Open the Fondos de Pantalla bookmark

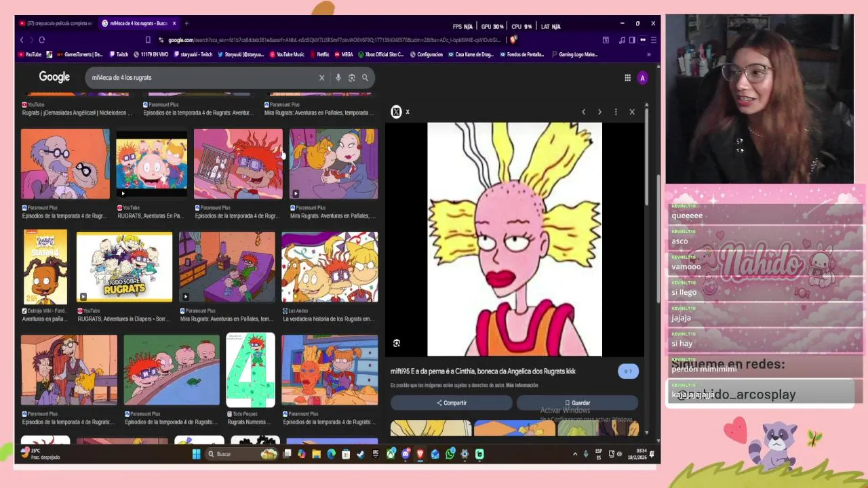[522, 55]
